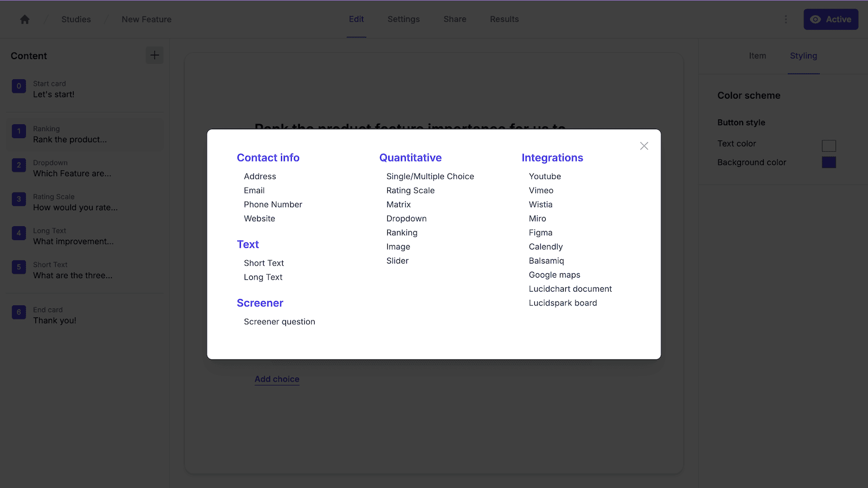Click the Studies breadcrumb link
The height and width of the screenshot is (488, 868).
tap(76, 20)
